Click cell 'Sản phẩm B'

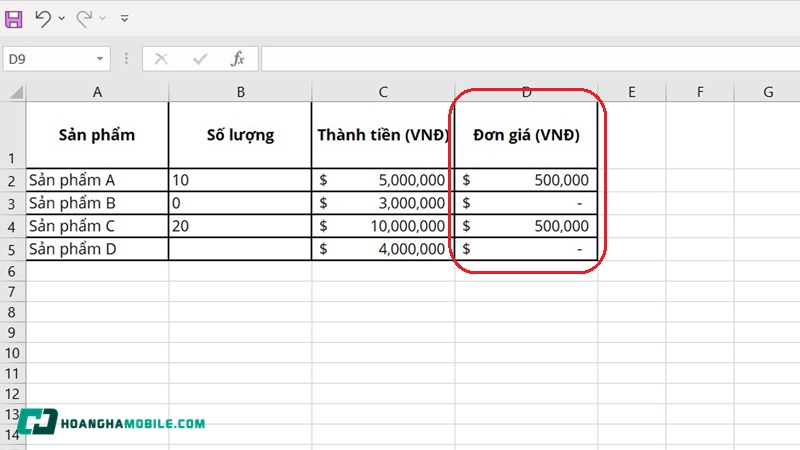tap(97, 203)
